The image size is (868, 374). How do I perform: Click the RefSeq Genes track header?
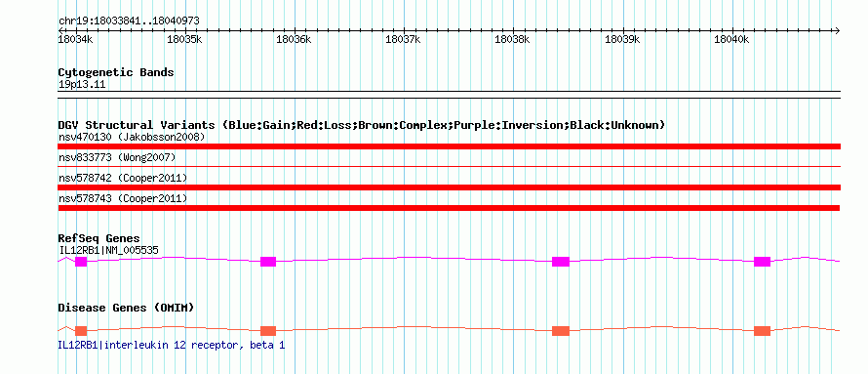[x=99, y=239]
